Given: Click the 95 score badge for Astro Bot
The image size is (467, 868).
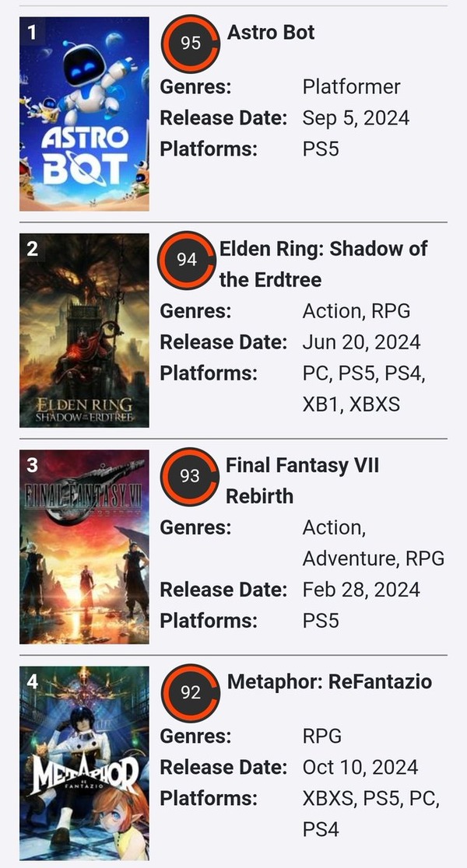Looking at the screenshot, I should pyautogui.click(x=190, y=44).
